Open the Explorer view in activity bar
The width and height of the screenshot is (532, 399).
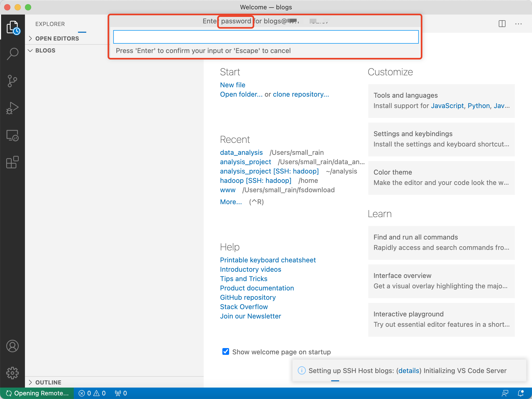click(x=12, y=27)
